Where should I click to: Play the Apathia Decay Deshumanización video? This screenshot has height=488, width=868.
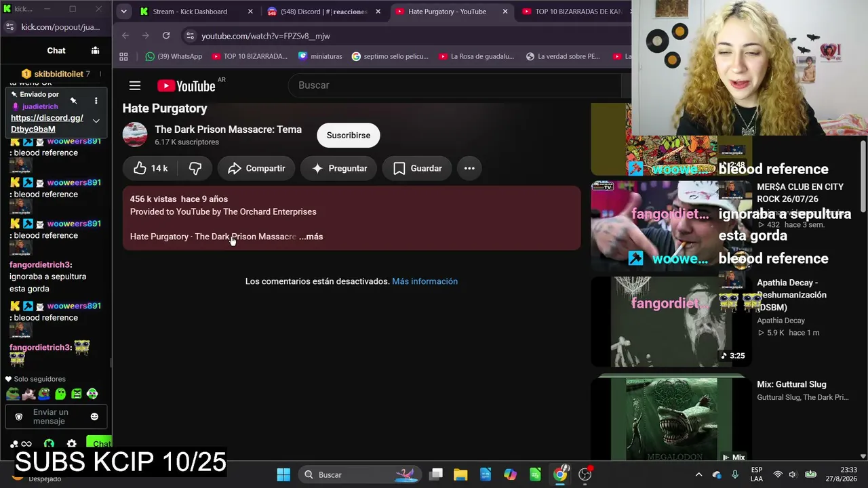coord(671,321)
